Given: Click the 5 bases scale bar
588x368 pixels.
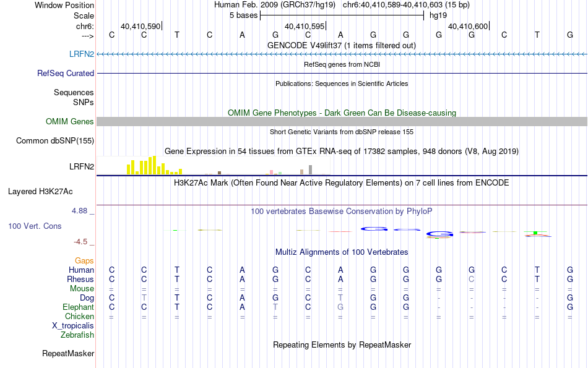Looking at the screenshot, I should click(342, 15).
